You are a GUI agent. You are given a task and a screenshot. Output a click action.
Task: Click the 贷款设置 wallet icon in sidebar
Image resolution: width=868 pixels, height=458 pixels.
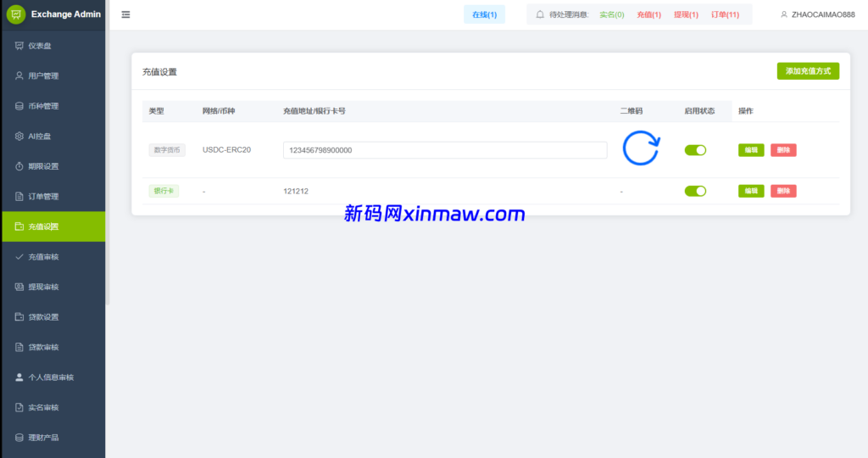(19, 316)
